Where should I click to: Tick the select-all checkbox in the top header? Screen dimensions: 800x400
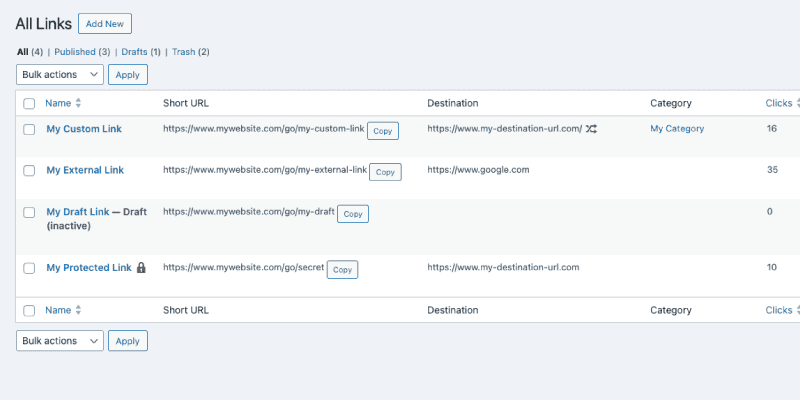[29, 104]
